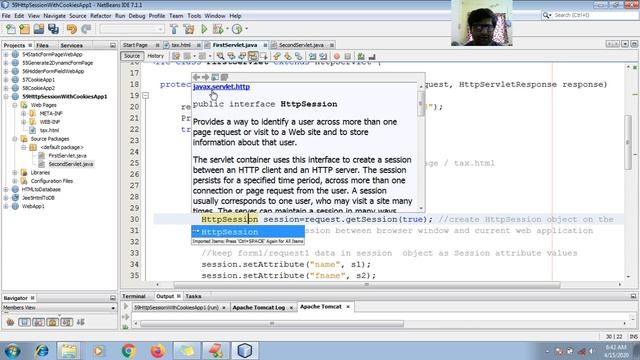Expand the Libraries node

pos(15,172)
